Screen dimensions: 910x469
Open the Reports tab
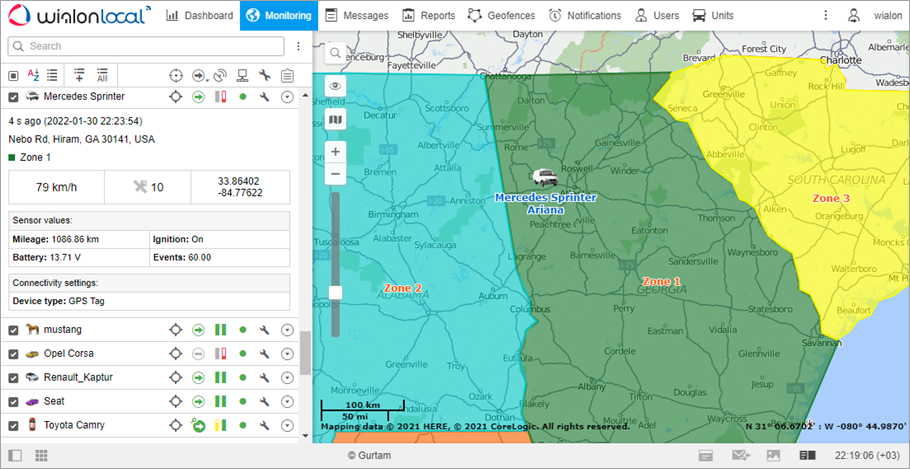[x=428, y=16]
